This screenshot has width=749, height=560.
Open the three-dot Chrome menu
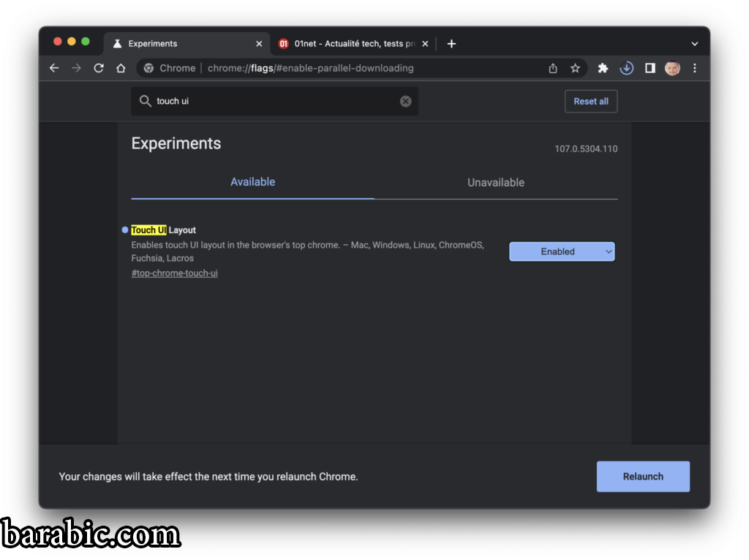694,68
